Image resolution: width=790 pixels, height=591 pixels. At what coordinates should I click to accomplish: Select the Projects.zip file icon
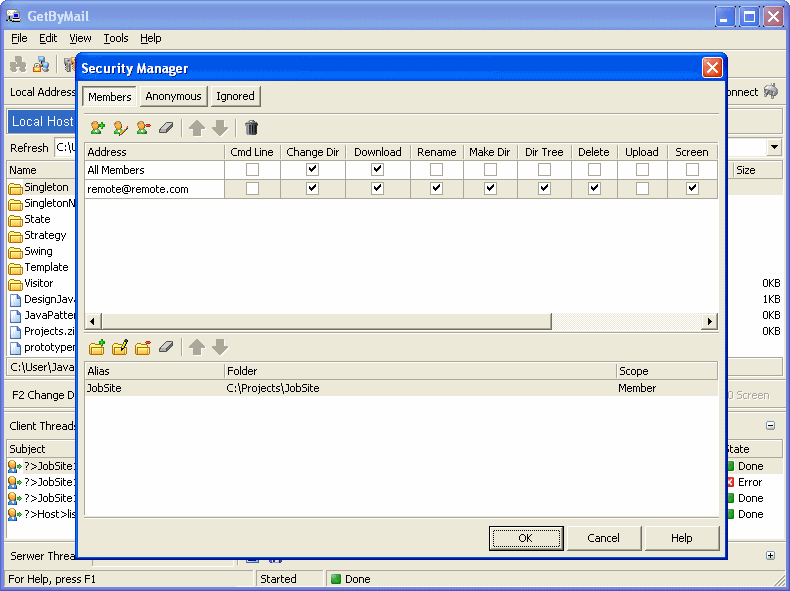tap(16, 332)
